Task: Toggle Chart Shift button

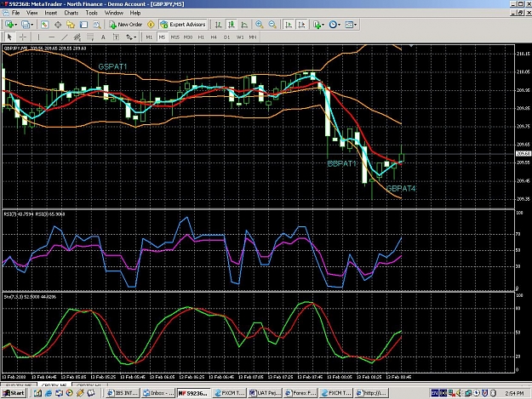Action: 301,25
